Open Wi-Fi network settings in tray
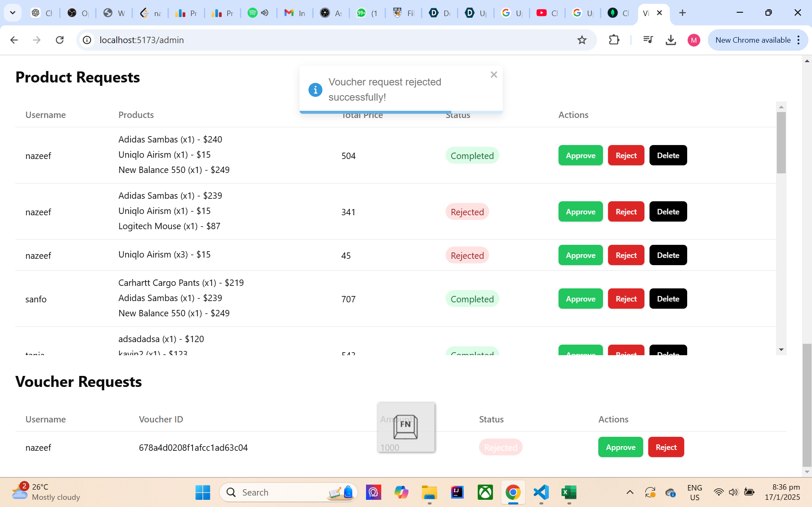812x507 pixels. (718, 492)
